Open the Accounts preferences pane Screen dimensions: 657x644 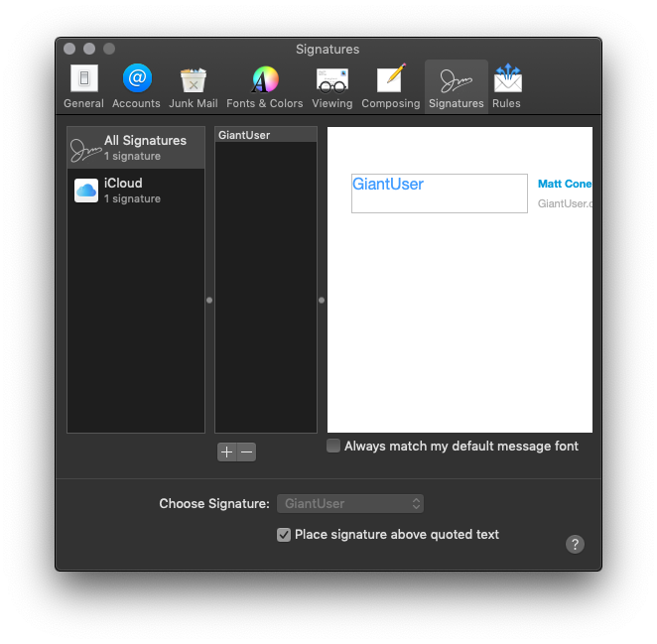point(136,86)
